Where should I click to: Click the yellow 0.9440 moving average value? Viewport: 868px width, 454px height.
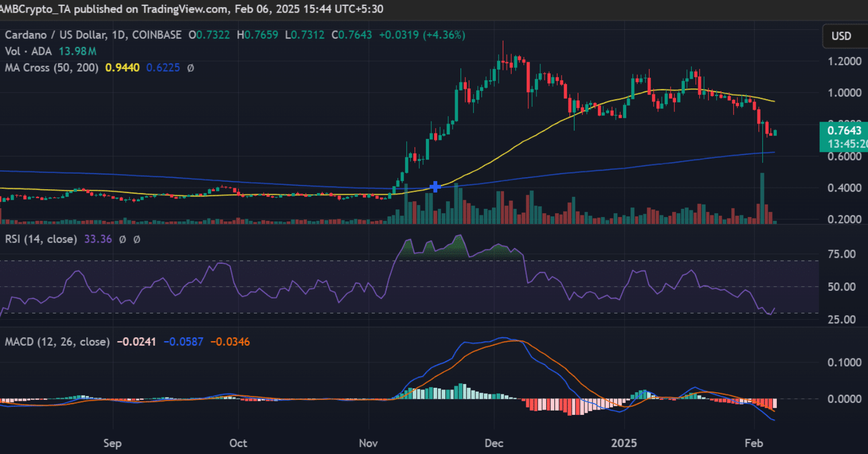click(122, 68)
